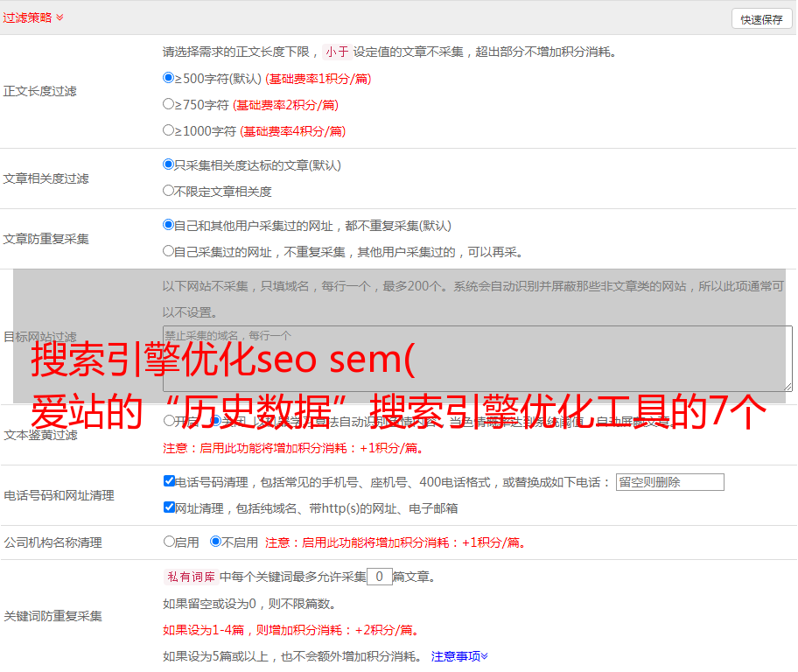798x672 pixels.
Task: Select 自己和其他用户采集过的网址 radio option
Action: pos(169,225)
